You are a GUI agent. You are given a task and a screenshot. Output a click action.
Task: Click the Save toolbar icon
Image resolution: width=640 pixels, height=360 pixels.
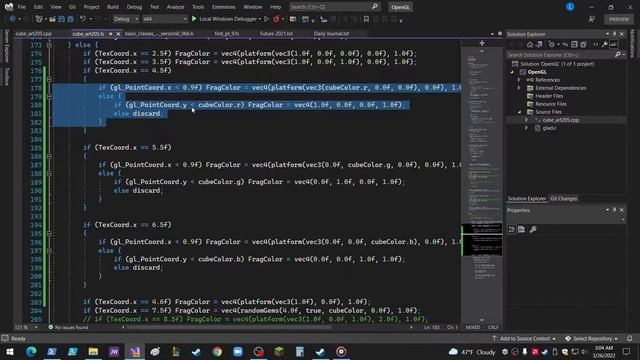click(62, 19)
